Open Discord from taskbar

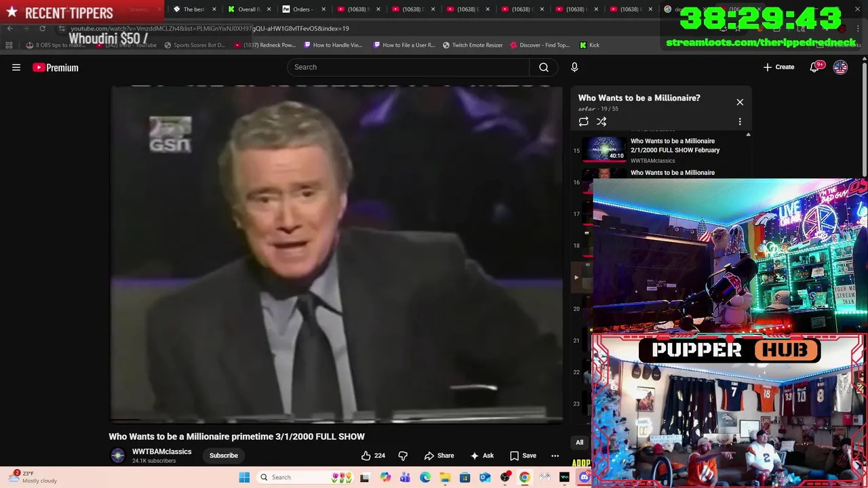pos(585,477)
